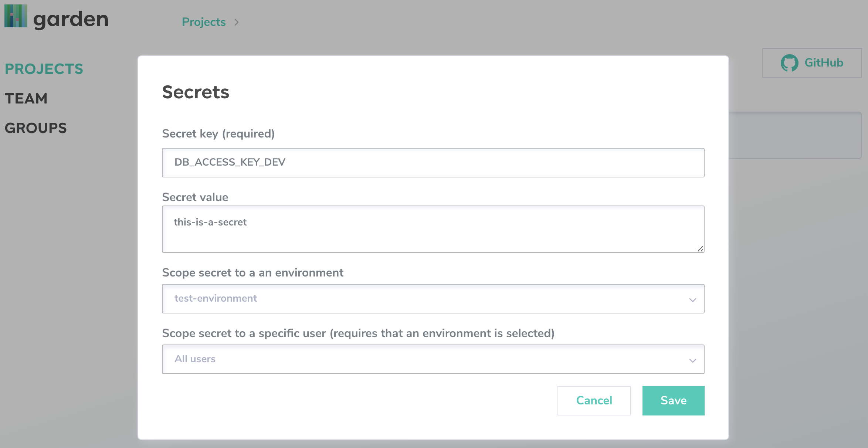This screenshot has height=448, width=868.
Task: Open GROUPS from the sidebar
Action: click(35, 128)
